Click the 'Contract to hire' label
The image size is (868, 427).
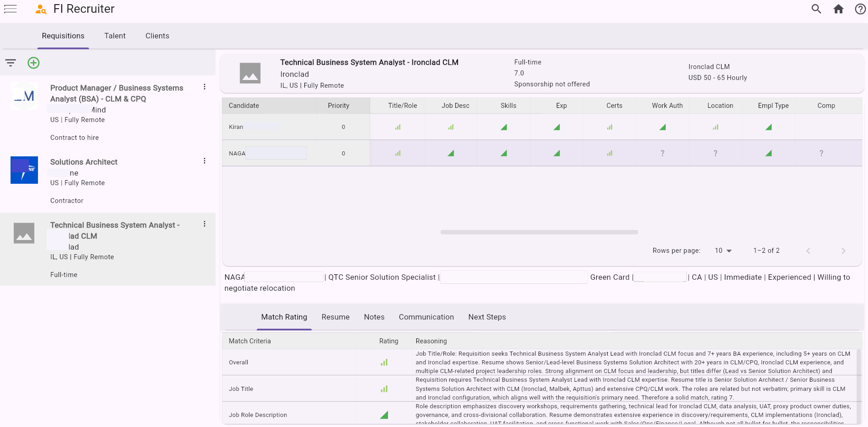tap(75, 138)
